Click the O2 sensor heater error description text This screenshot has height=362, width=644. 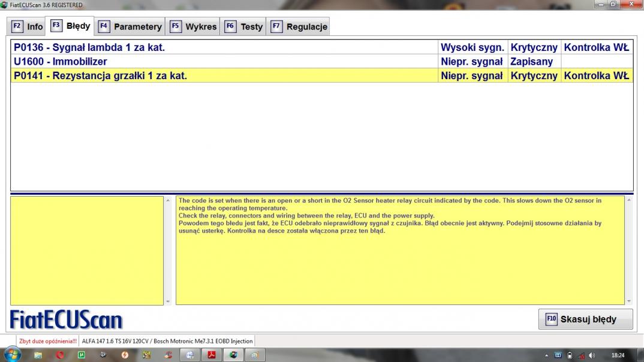coord(390,216)
